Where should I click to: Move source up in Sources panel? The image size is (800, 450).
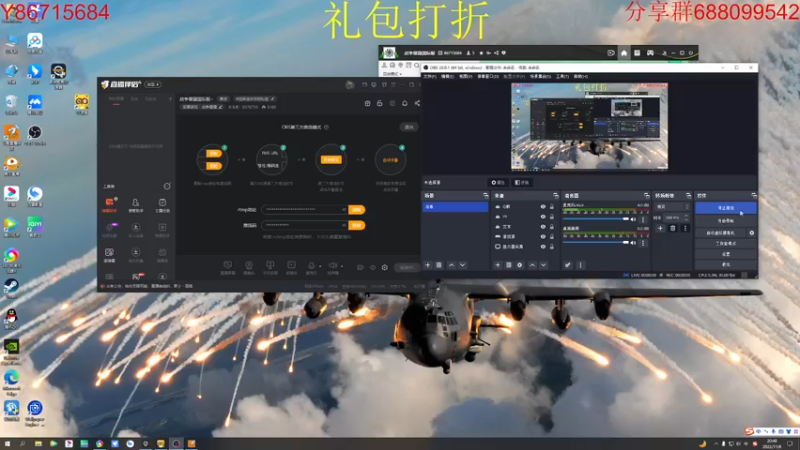click(x=532, y=265)
